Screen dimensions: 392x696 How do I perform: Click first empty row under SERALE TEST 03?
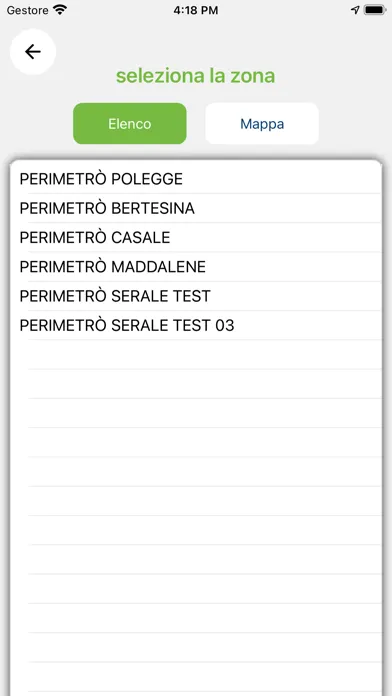pos(196,355)
